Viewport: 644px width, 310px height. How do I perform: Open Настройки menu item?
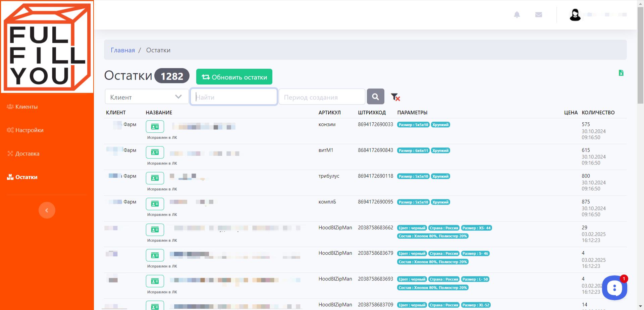point(29,130)
